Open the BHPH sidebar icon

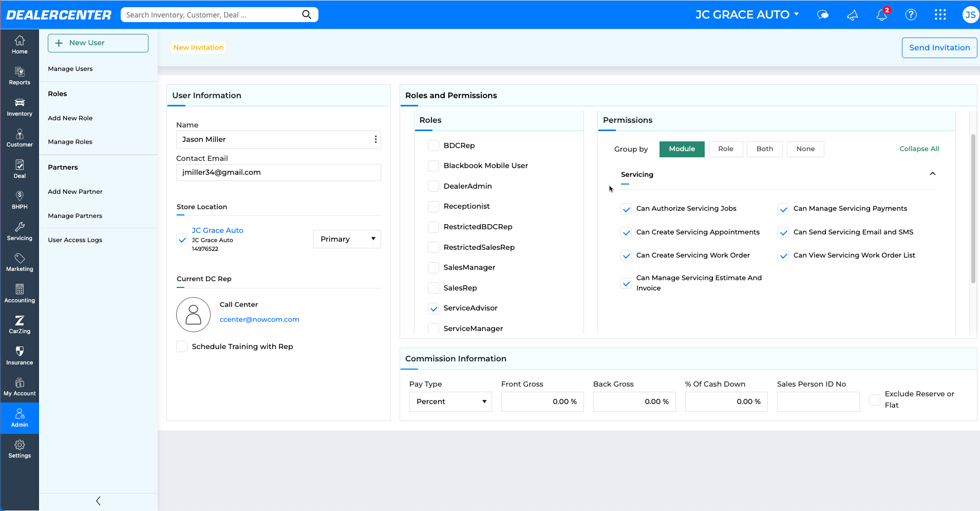click(x=20, y=200)
